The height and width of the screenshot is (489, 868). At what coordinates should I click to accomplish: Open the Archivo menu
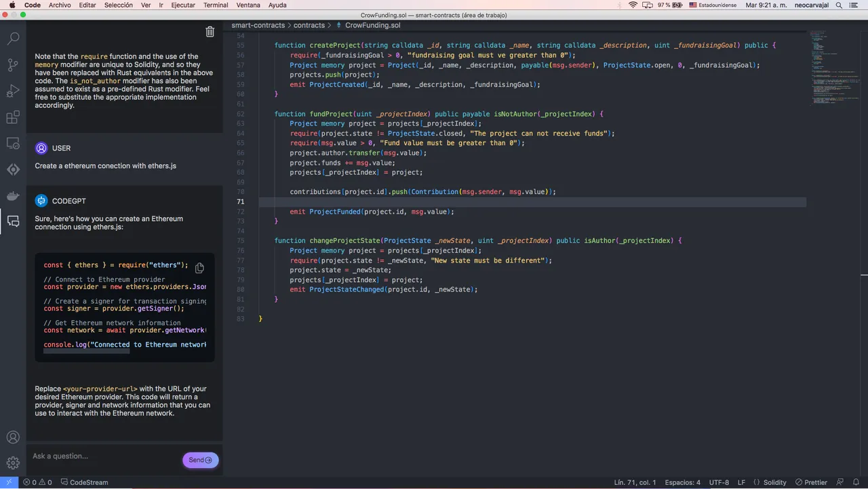(x=60, y=5)
